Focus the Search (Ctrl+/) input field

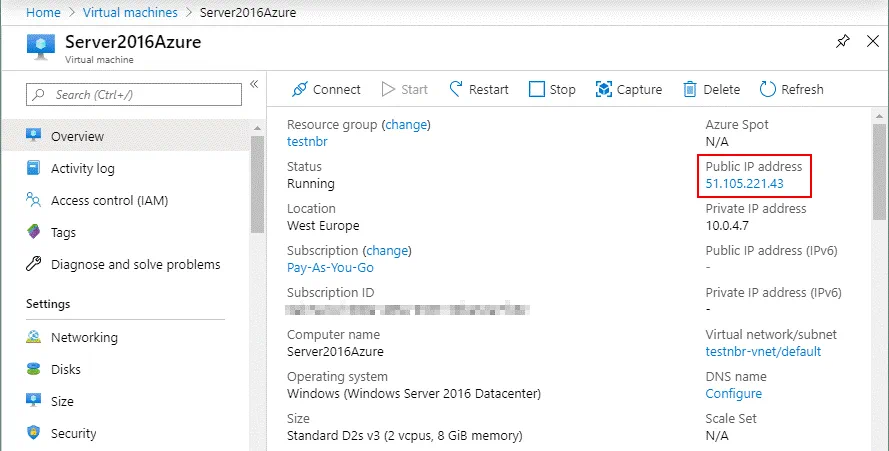pyautogui.click(x=134, y=95)
